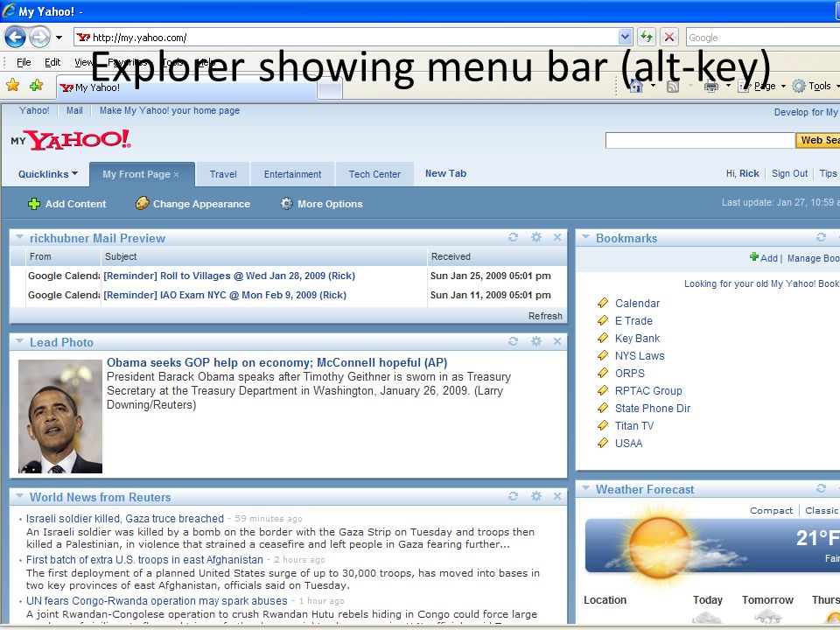Open the File menu
Viewport: 840px width, 630px height.
24,62
